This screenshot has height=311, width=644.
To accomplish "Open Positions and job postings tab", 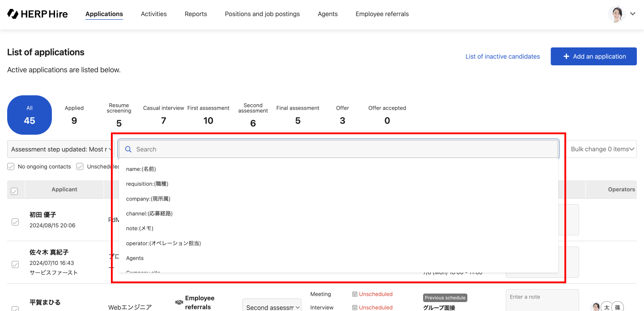I will [262, 14].
